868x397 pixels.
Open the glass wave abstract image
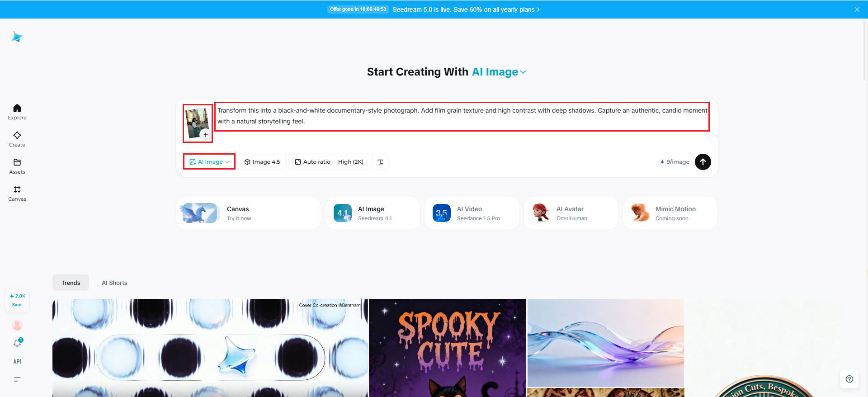pos(606,343)
